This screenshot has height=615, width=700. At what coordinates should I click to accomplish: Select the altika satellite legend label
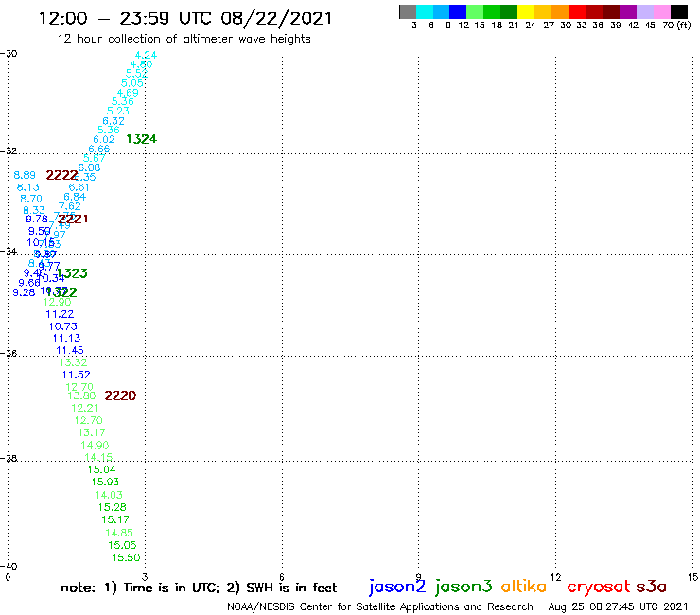coord(523,587)
